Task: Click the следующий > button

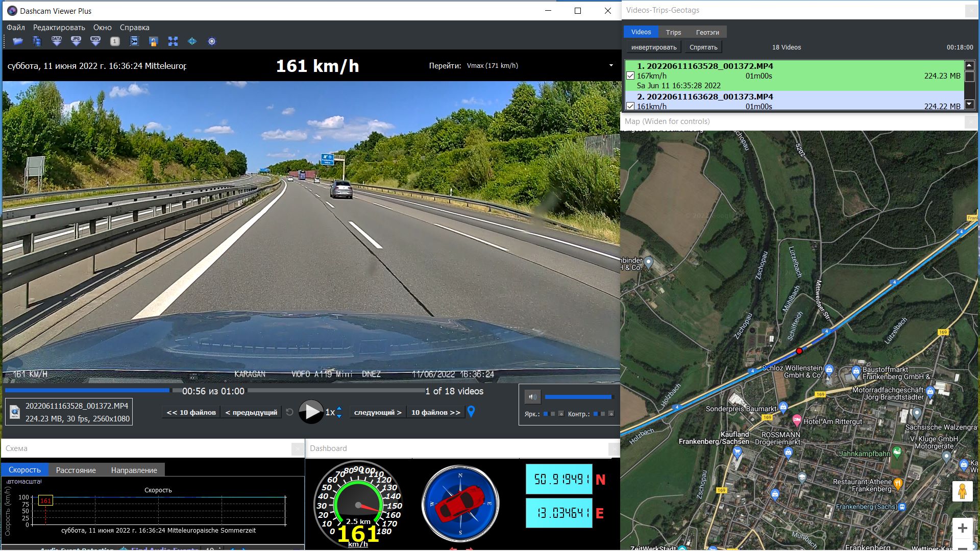Action: [378, 412]
